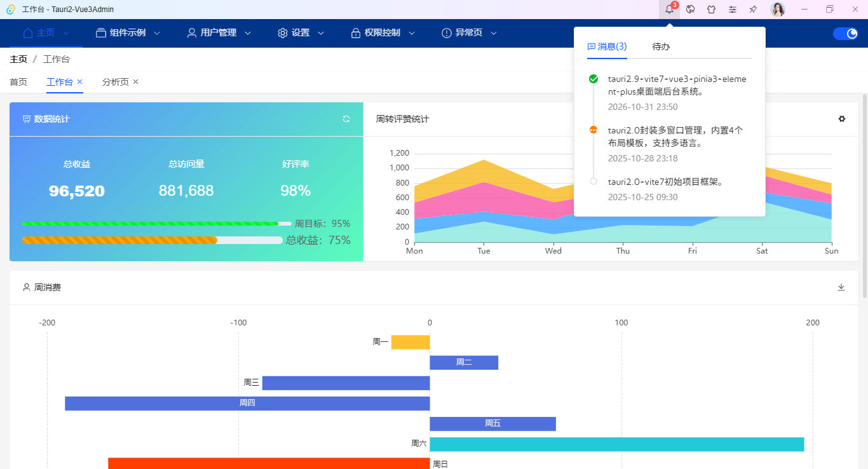Toggle the dark mode switch
This screenshot has height=469, width=868.
point(845,34)
